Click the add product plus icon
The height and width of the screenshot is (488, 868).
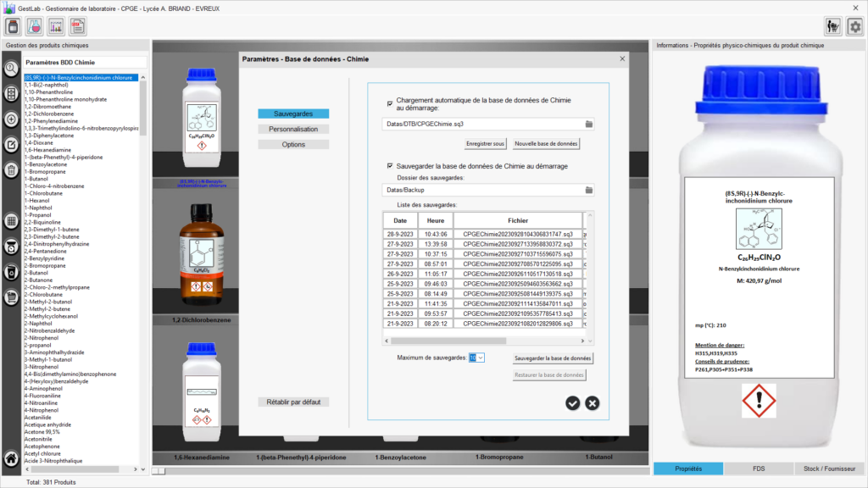12,119
